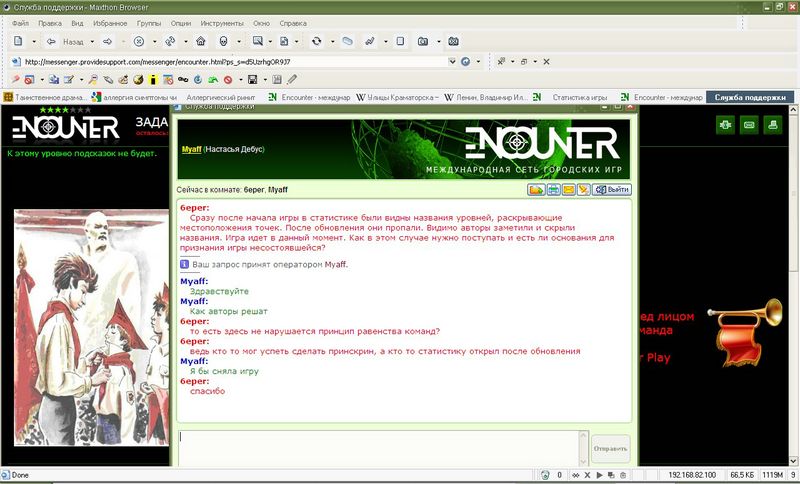The height and width of the screenshot is (484, 800).
Task: Click the orange folder arrow chat icon
Action: point(536,190)
